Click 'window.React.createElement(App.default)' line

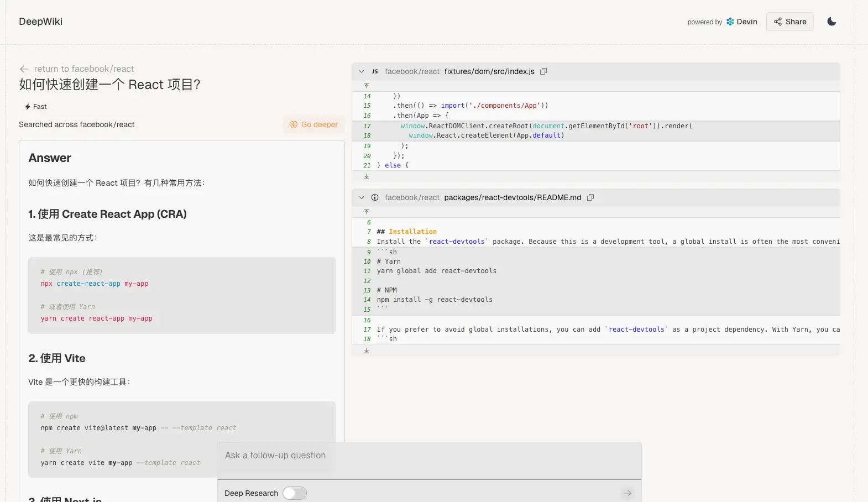[487, 135]
